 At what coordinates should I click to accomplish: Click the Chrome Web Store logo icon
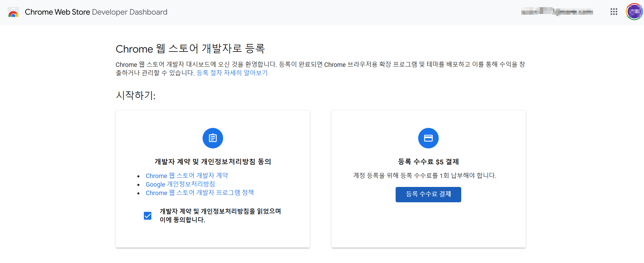pyautogui.click(x=13, y=12)
